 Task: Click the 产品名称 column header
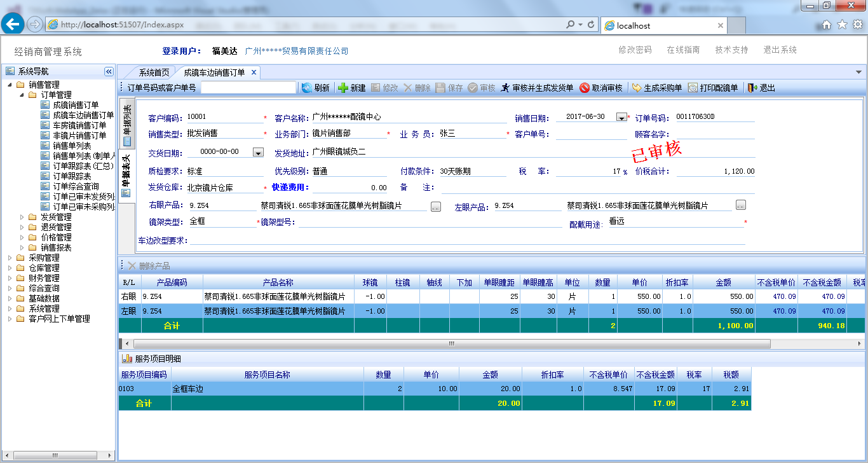point(278,282)
